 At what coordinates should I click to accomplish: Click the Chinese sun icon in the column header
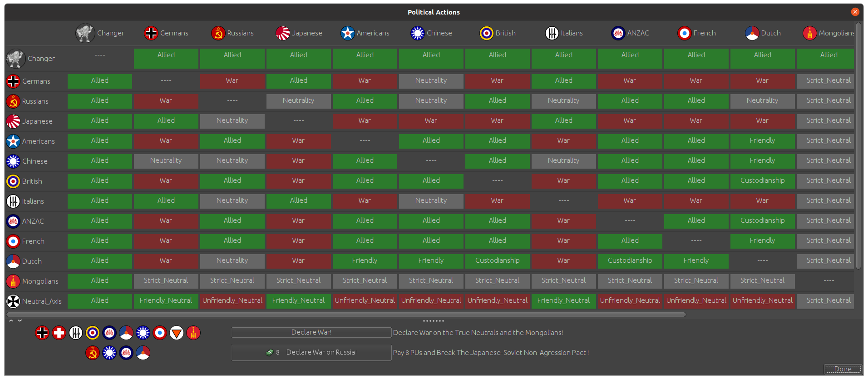418,33
